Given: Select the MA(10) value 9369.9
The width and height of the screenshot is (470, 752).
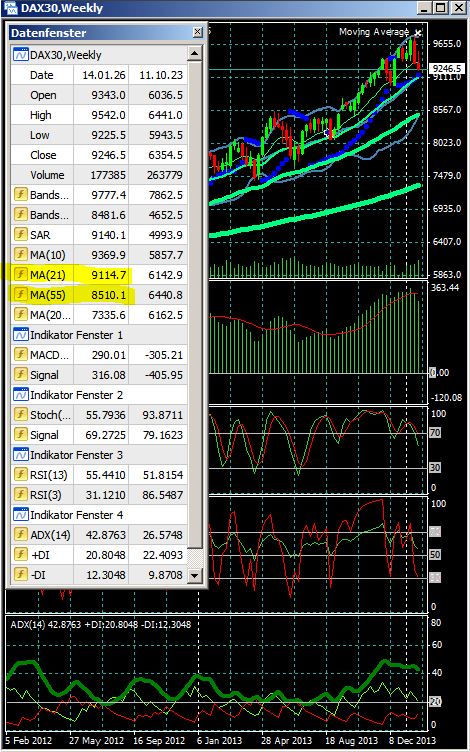Looking at the screenshot, I should pos(108,255).
